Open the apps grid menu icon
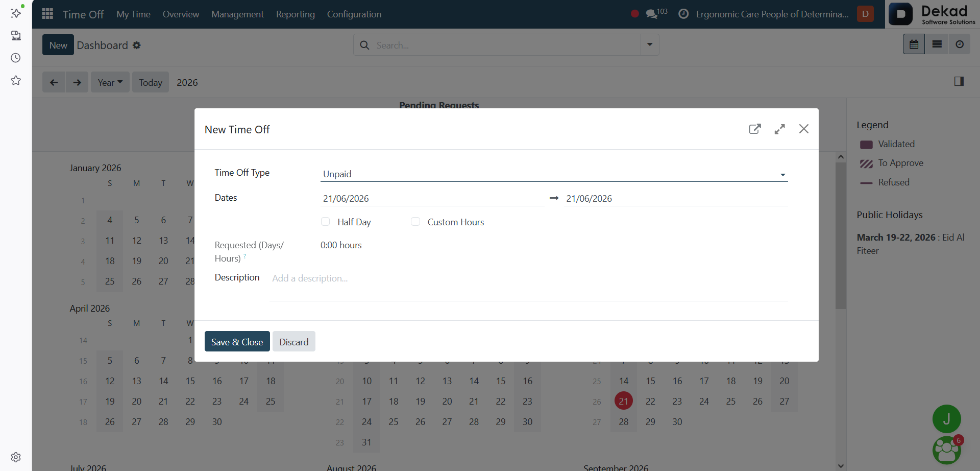The width and height of the screenshot is (980, 471). pyautogui.click(x=47, y=14)
